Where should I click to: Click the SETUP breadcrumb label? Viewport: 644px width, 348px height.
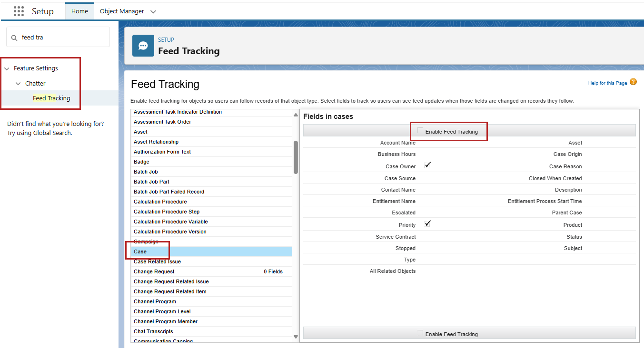(x=166, y=40)
